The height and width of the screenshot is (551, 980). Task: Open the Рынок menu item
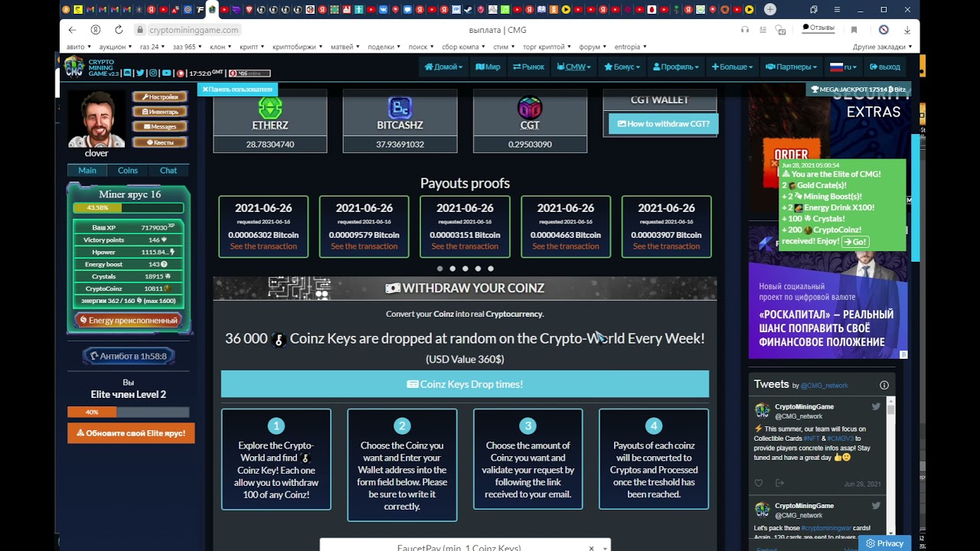(528, 67)
